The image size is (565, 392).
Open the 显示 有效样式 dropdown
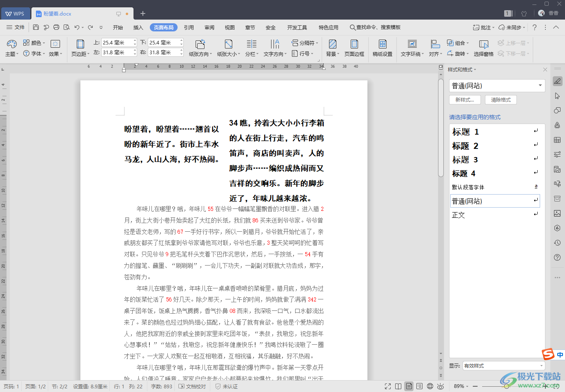[504, 366]
